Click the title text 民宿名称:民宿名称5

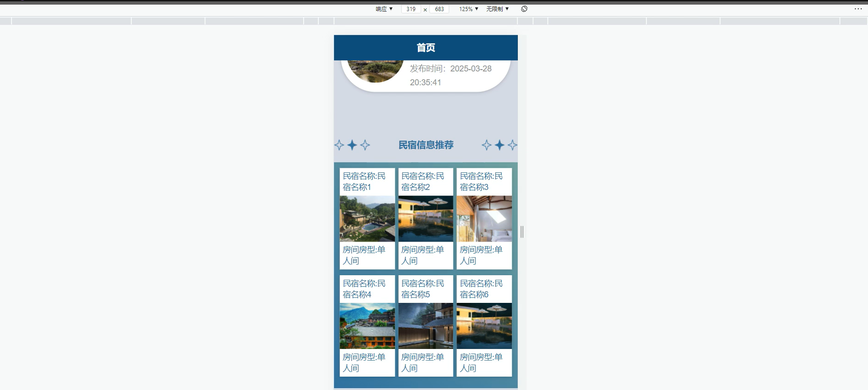pyautogui.click(x=423, y=289)
